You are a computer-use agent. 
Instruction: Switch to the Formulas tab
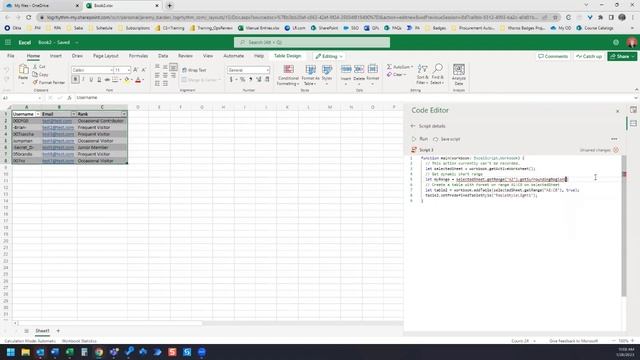(x=138, y=56)
